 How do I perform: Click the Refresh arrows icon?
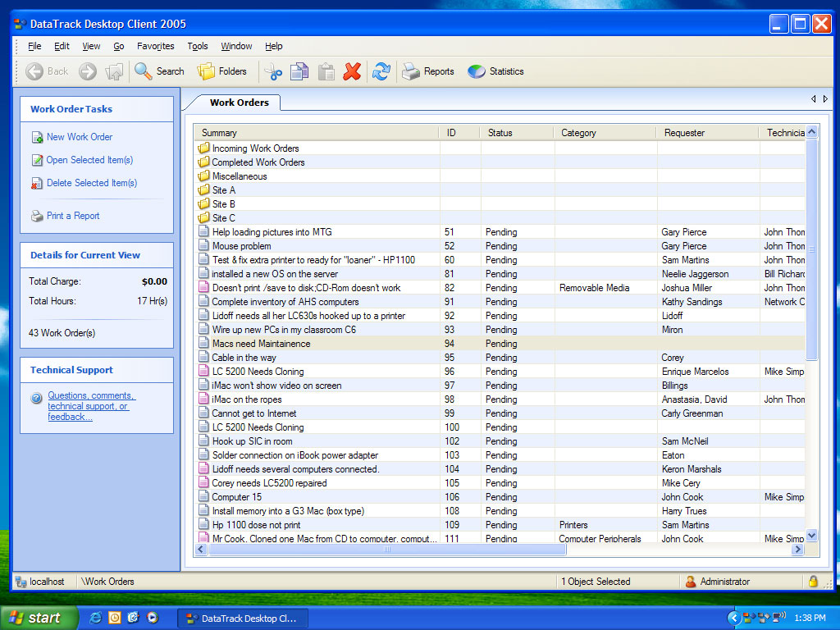(x=381, y=72)
